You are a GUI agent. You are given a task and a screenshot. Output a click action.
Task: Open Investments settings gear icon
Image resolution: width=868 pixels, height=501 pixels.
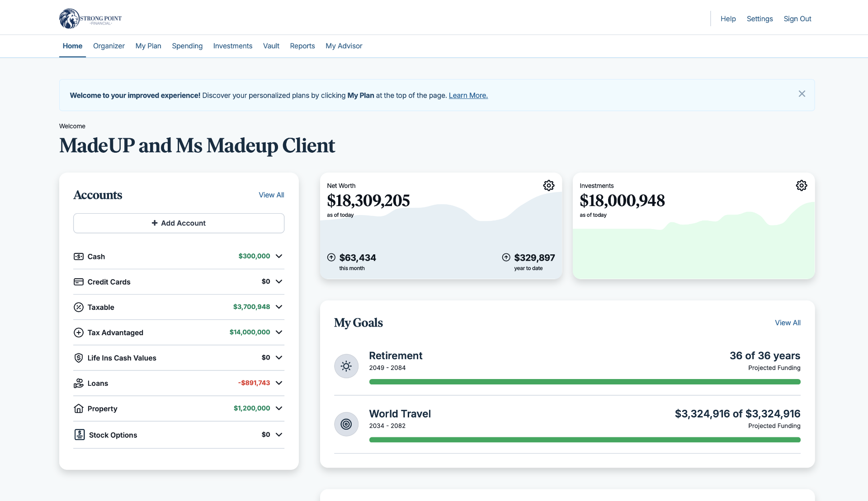[801, 185]
